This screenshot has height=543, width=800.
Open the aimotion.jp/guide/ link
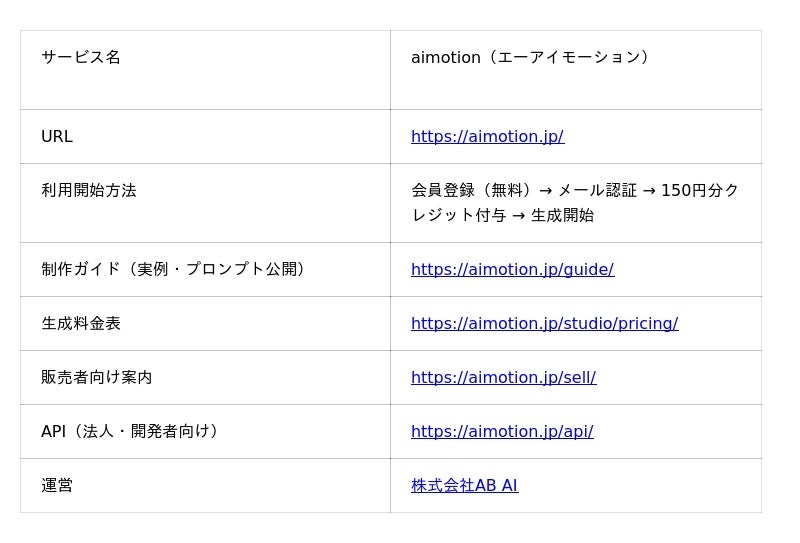(512, 269)
